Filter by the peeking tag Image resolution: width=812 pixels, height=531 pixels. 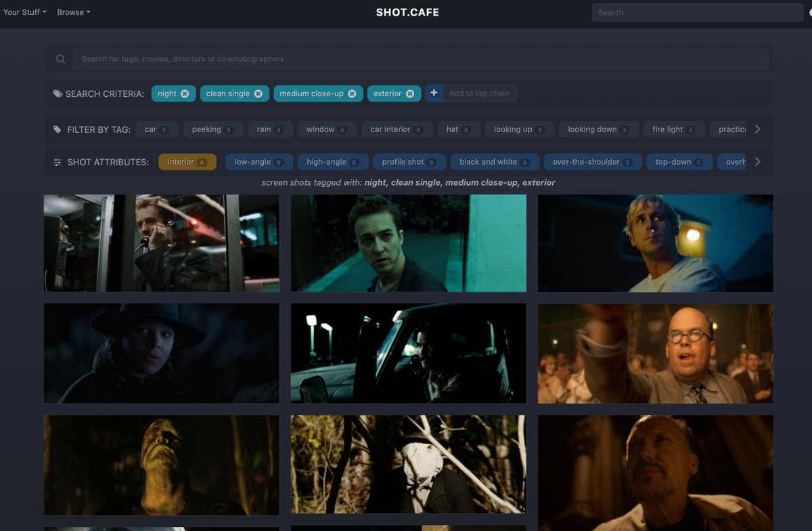tap(212, 129)
